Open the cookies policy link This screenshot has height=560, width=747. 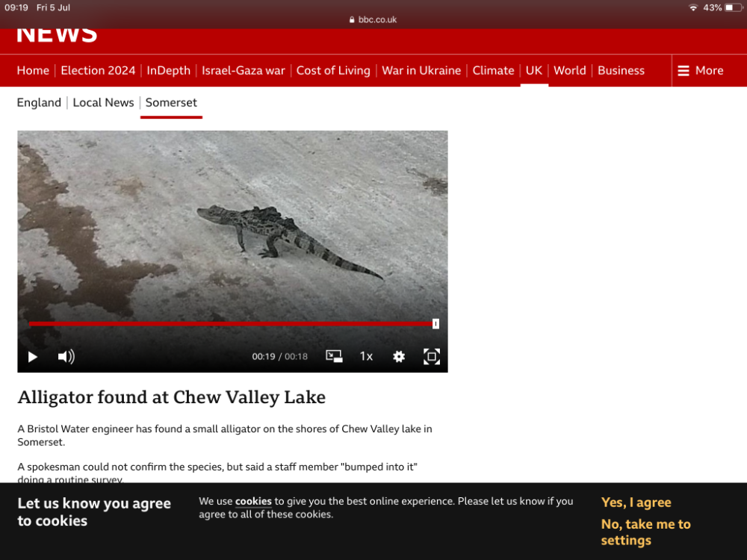pyautogui.click(x=253, y=501)
